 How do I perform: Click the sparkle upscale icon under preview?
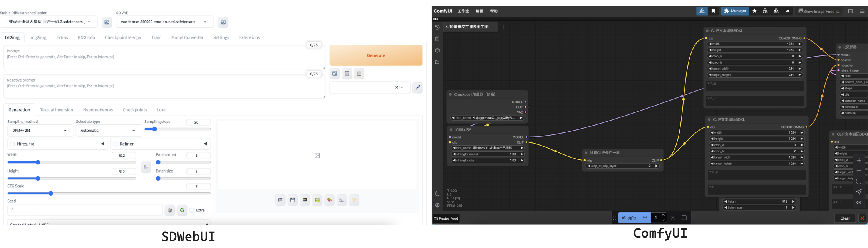tap(354, 200)
